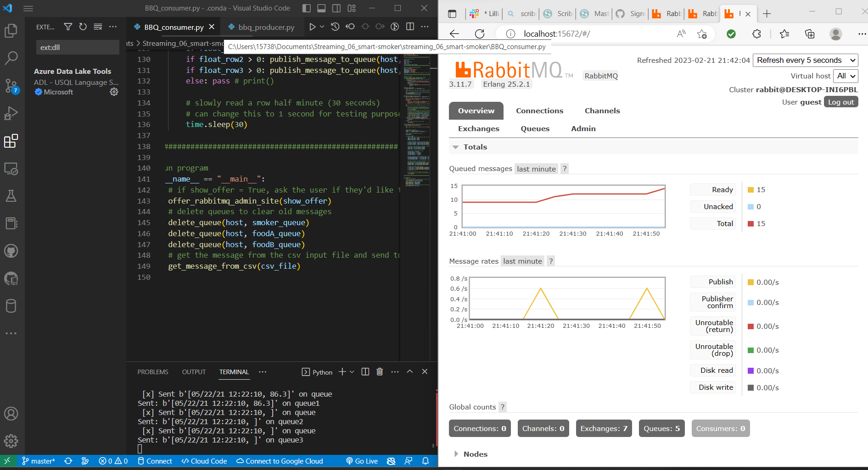Viewport: 868px width, 470px height.
Task: Open the Remote Explorer icon in the sidebar
Action: pyautogui.click(x=11, y=168)
